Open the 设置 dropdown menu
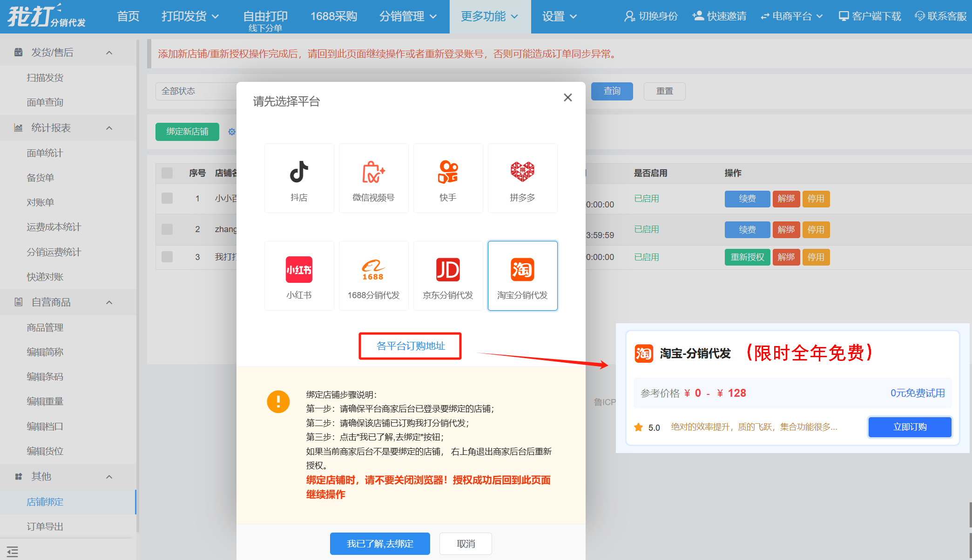Image resolution: width=972 pixels, height=560 pixels. 559,16
